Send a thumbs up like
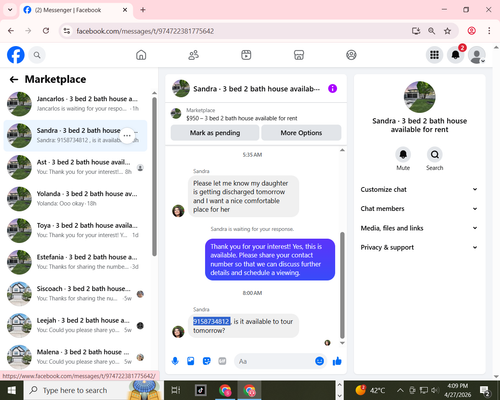The width and height of the screenshot is (500, 400). [x=337, y=361]
